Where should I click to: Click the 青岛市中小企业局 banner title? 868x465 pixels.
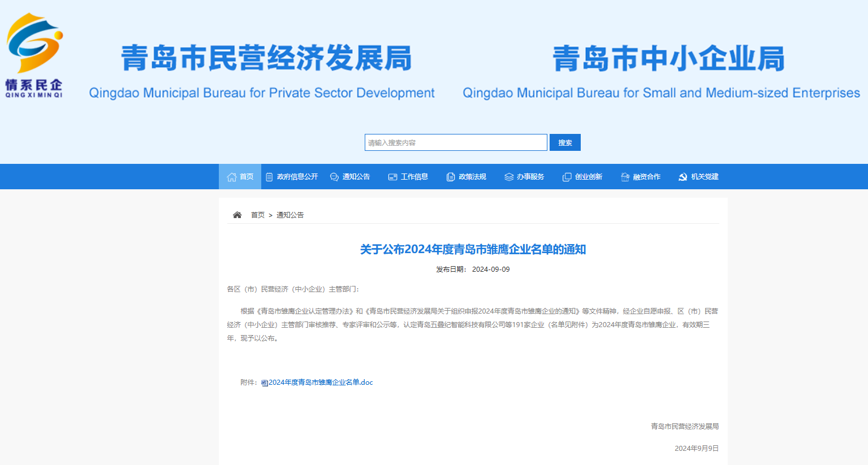click(x=669, y=58)
